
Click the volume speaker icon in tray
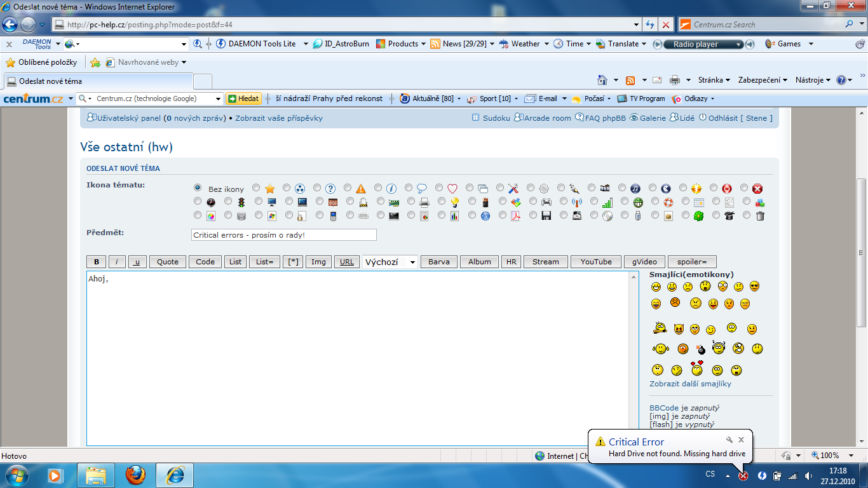808,475
